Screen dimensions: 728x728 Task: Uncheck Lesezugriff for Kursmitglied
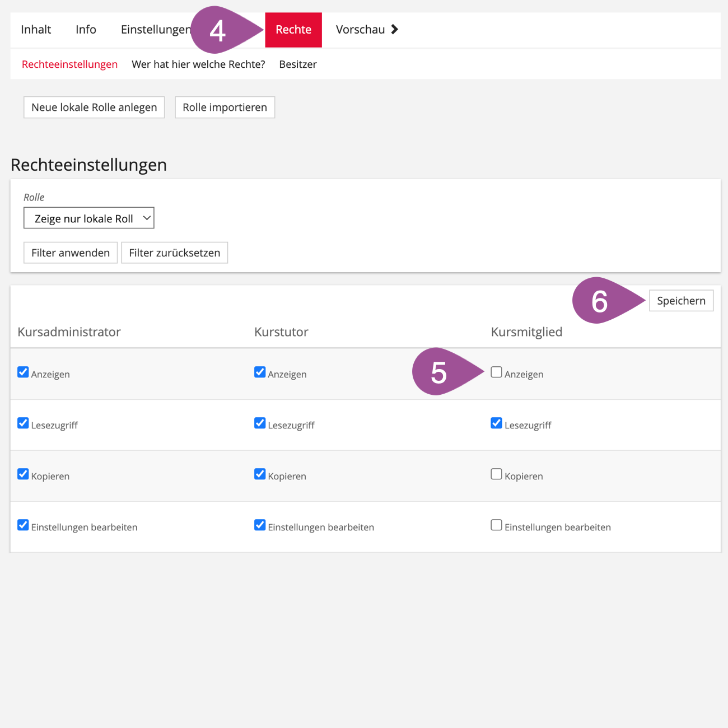(x=496, y=423)
